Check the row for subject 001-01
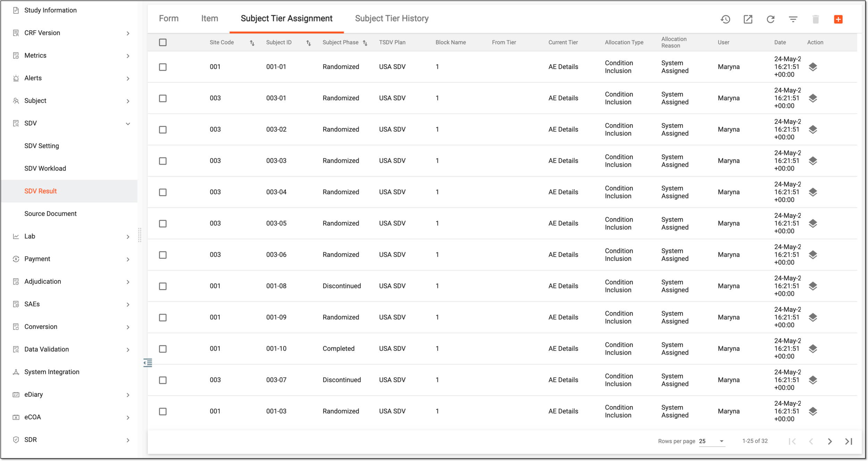Viewport: 868px width, 461px height. 162,67
